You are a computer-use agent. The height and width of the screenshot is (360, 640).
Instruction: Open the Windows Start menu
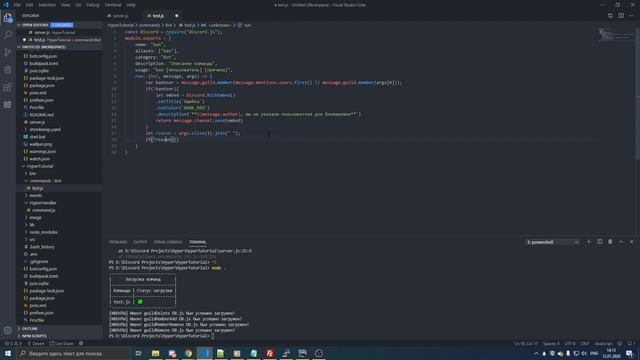coord(8,353)
